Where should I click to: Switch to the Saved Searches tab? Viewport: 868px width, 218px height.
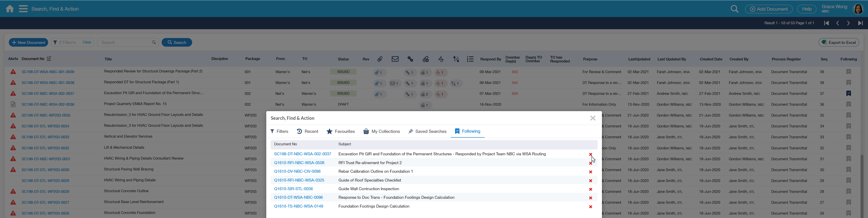point(427,131)
